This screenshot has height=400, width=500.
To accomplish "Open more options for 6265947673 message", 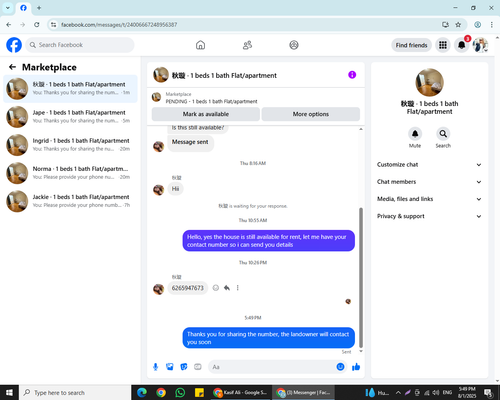I will click(x=237, y=288).
